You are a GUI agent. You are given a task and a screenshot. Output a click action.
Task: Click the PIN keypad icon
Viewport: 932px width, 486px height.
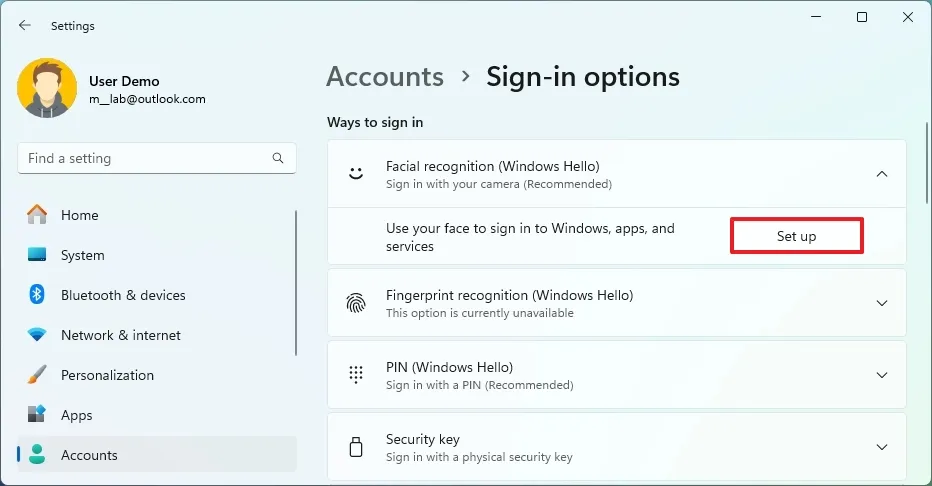[355, 375]
